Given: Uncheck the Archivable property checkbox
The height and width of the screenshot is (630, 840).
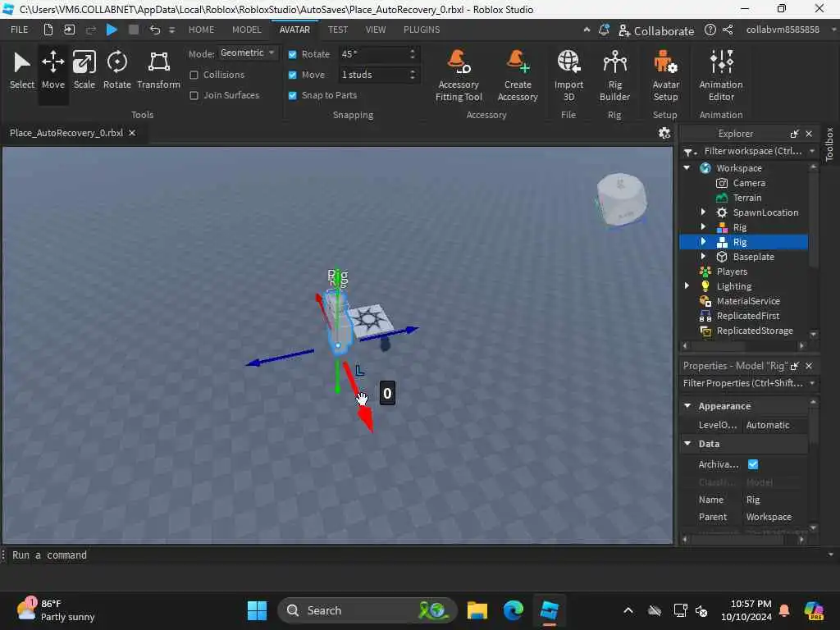Looking at the screenshot, I should [753, 464].
